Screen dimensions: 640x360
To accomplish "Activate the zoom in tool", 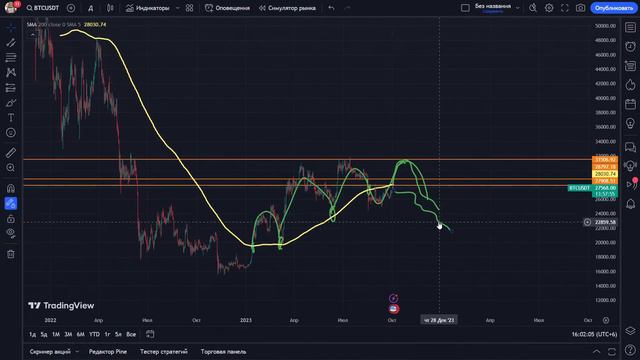I will pos(11,168).
